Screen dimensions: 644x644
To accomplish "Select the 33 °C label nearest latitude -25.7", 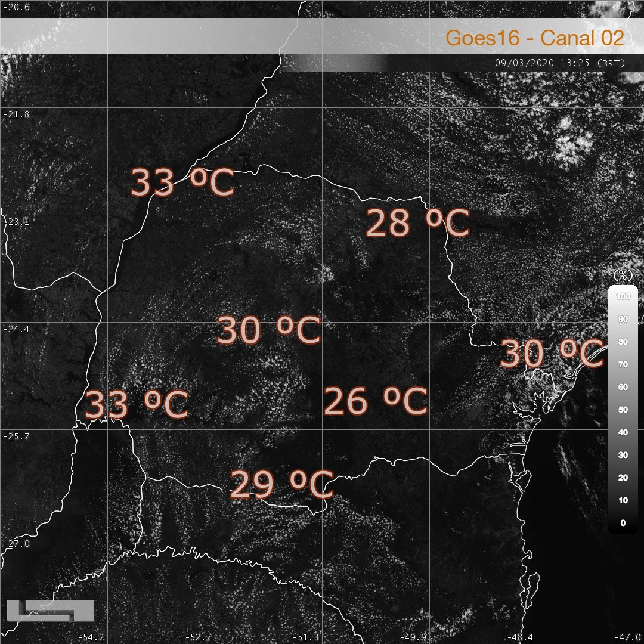I will click(137, 404).
